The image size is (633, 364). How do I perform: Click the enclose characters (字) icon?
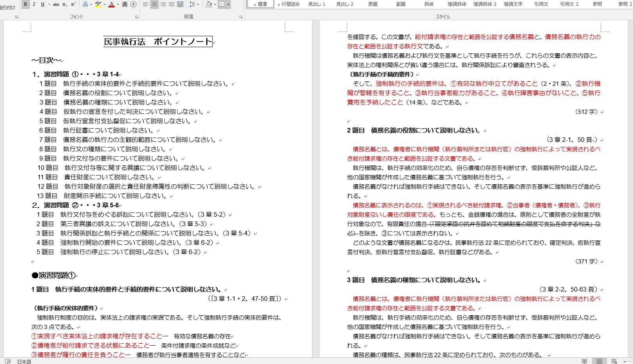(133, 4)
